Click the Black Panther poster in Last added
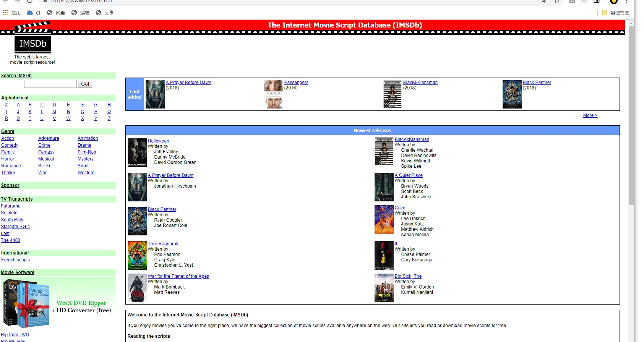This screenshot has width=644, height=342. click(512, 94)
